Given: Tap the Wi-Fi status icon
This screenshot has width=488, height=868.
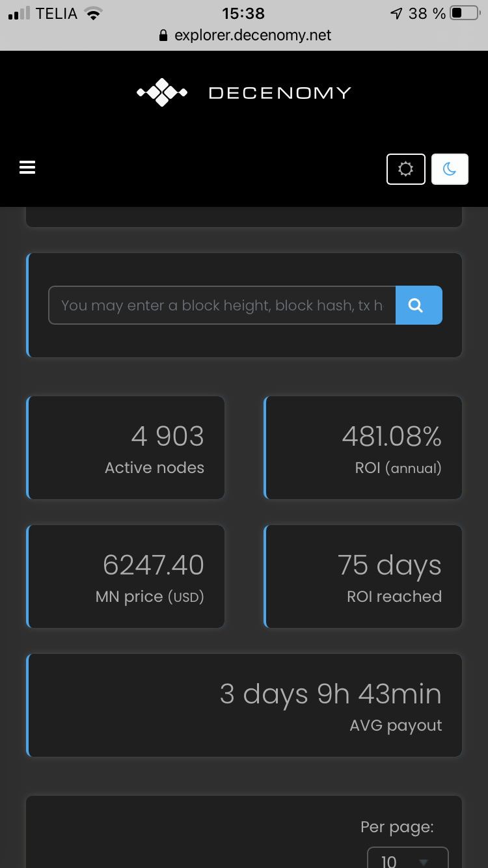Looking at the screenshot, I should [94, 14].
